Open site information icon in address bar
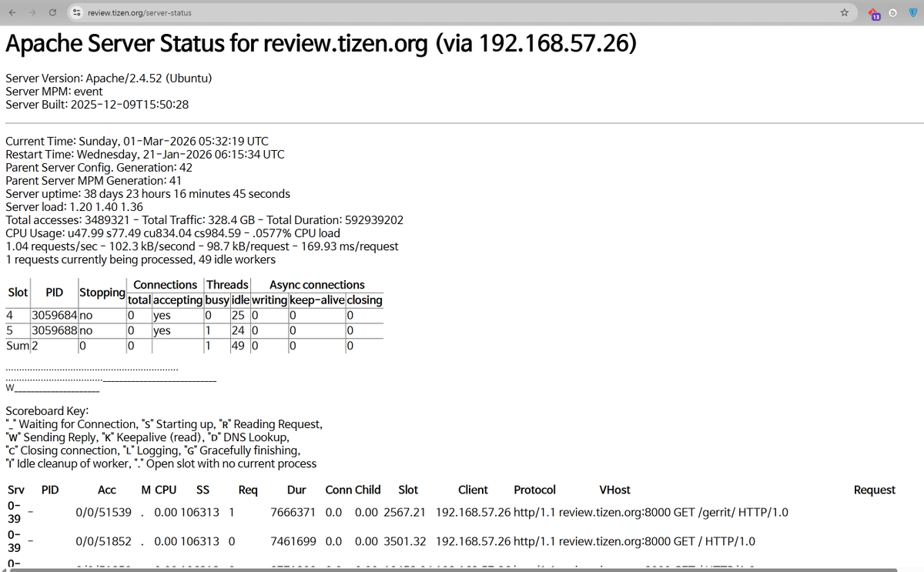924x572 pixels. pyautogui.click(x=75, y=13)
